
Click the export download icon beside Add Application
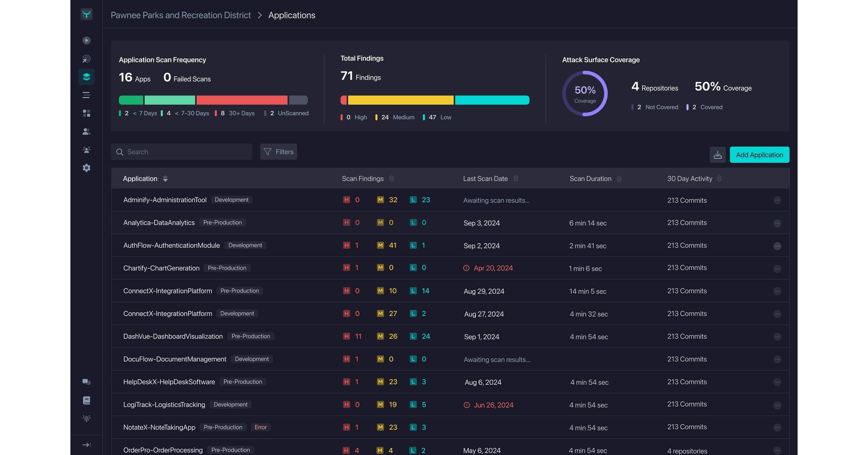coord(718,155)
